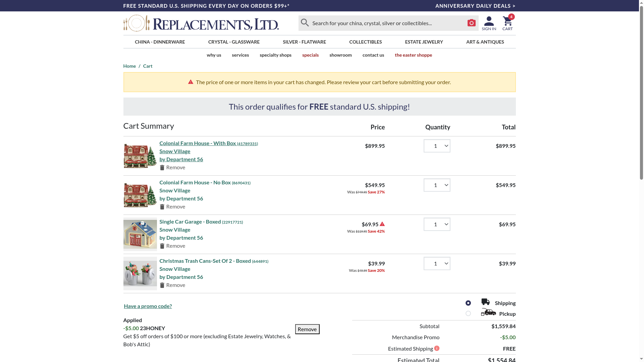
Task: Open Colonial Farm House No Box thumbnail
Action: click(140, 195)
